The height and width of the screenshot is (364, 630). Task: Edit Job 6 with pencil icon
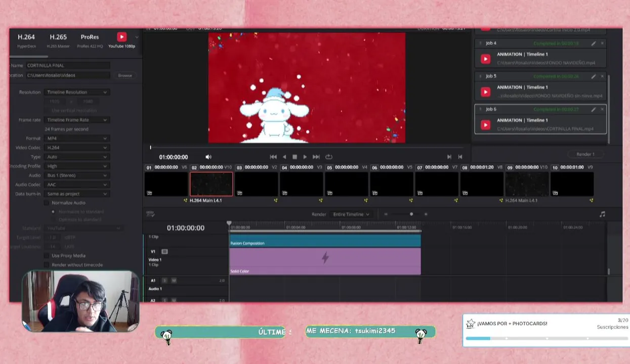(x=594, y=109)
